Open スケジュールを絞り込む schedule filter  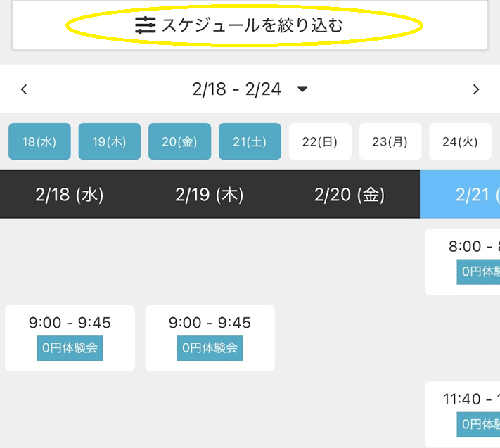[250, 26]
